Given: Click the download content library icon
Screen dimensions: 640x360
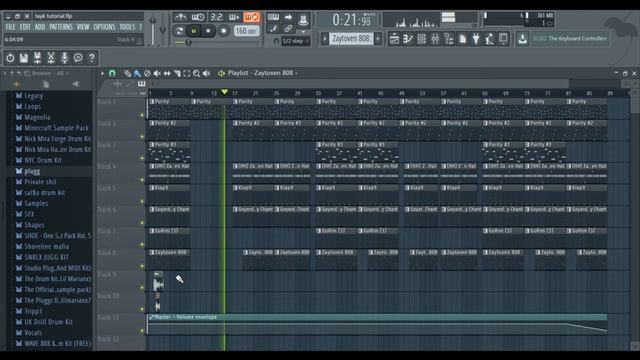Looking at the screenshot, I should click(522, 39).
